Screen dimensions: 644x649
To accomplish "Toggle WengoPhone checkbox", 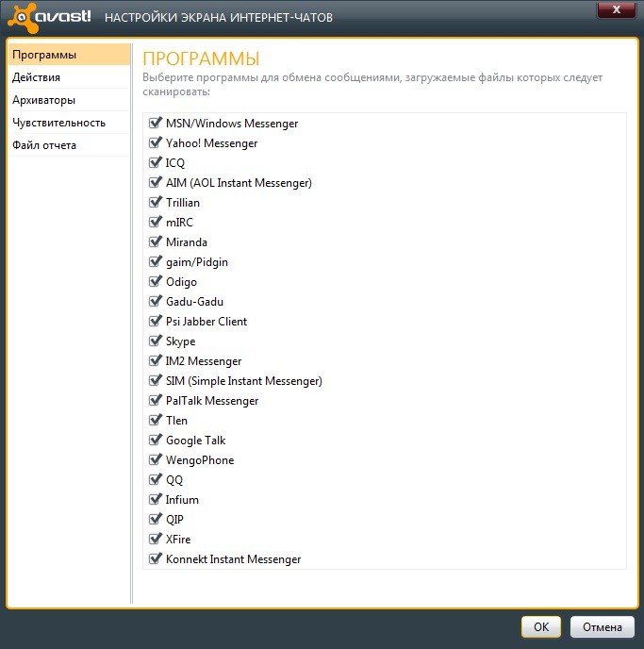I will [155, 459].
